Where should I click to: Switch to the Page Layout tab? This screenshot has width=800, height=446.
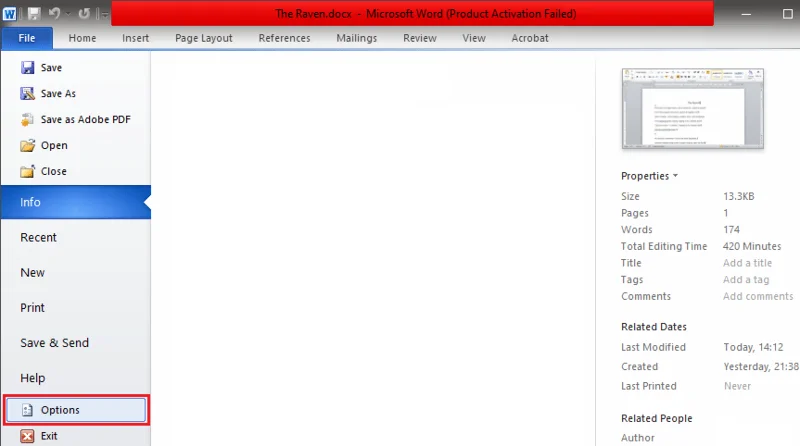(x=204, y=38)
